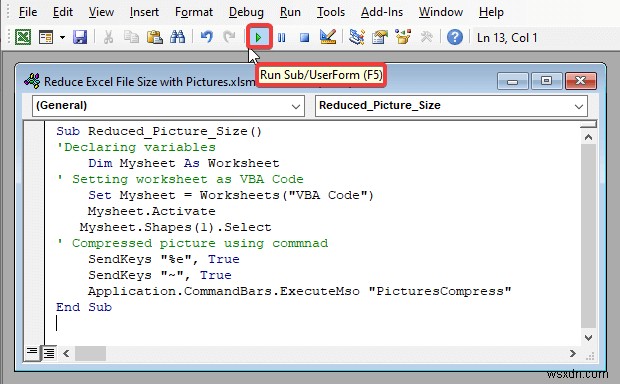This screenshot has width=620, height=384.
Task: Click the Paste clipboard icon
Action: click(155, 38)
